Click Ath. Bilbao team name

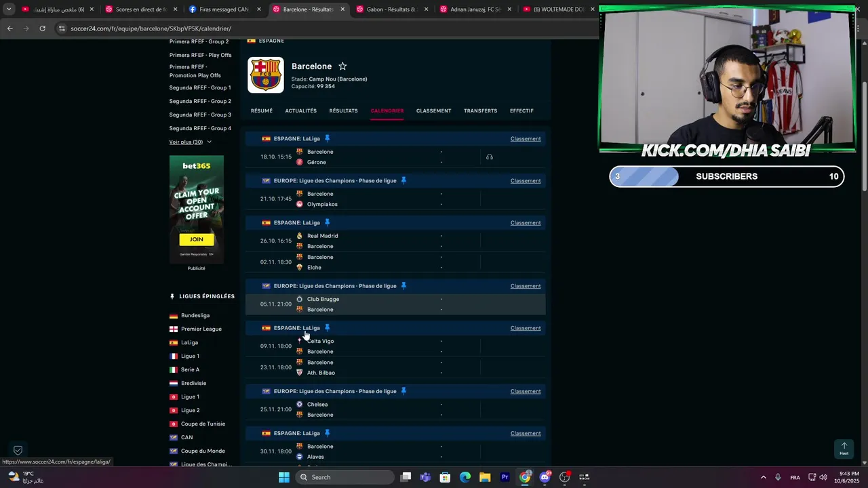coord(321,373)
